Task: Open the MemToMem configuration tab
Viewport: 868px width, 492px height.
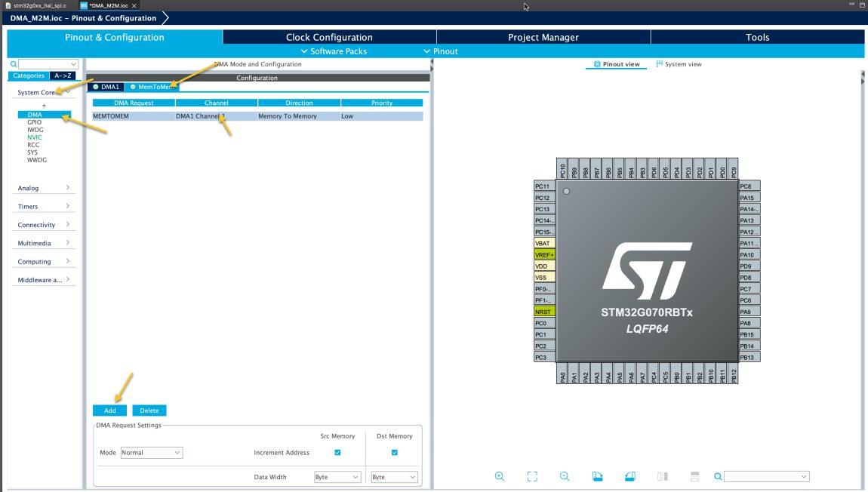Action: [x=152, y=87]
